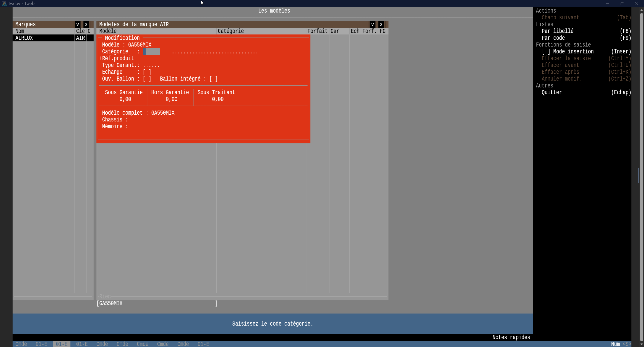
Task: Click the V button on Modèles panel header
Action: tap(372, 24)
